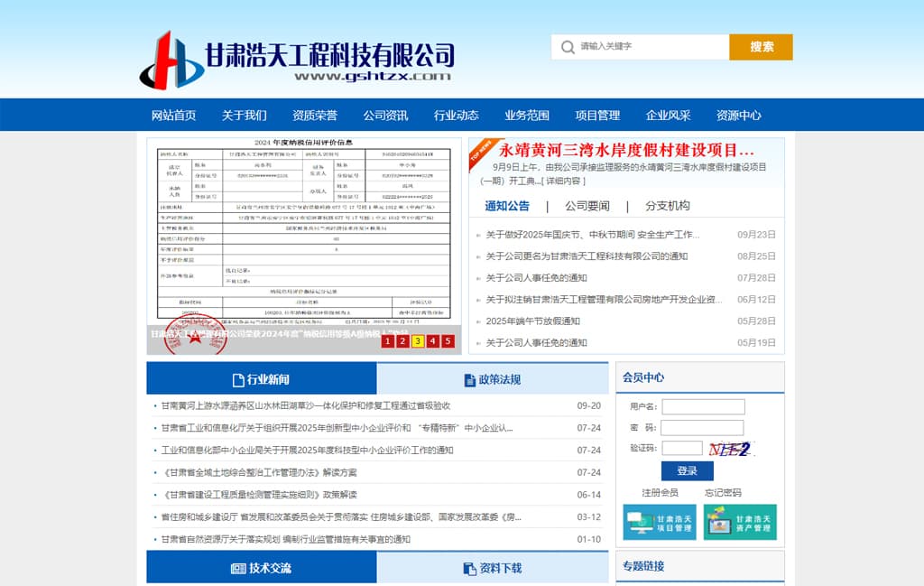This screenshot has width=924, height=586.
Task: Open news 甘南黄河上游水源涵养区山水林田湖草沙
Action: click(306, 405)
